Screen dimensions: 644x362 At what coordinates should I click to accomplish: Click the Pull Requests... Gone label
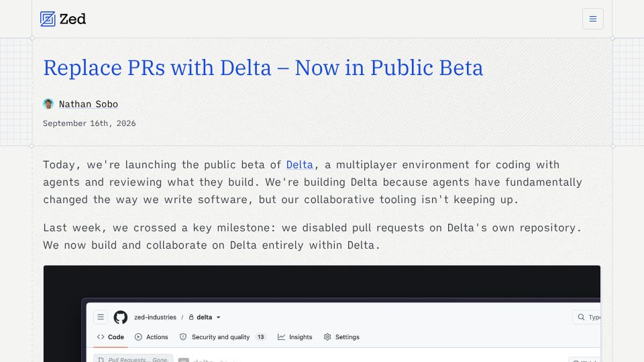[x=133, y=359]
